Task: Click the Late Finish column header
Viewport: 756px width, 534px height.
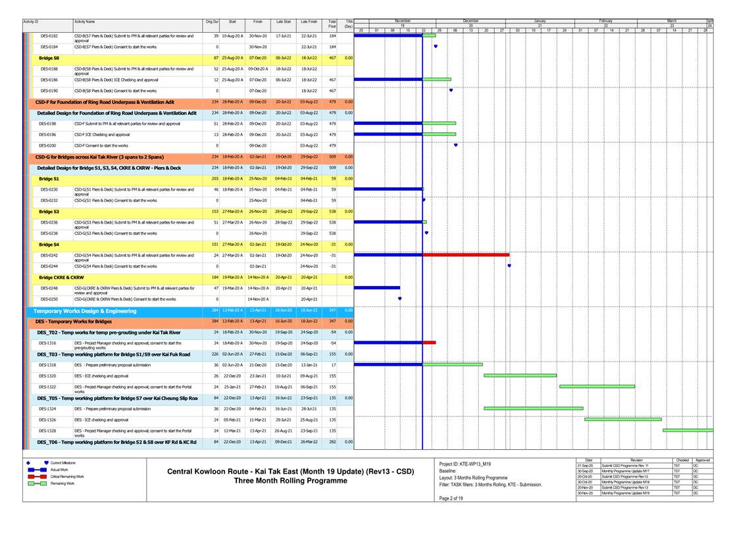Action: [307, 22]
